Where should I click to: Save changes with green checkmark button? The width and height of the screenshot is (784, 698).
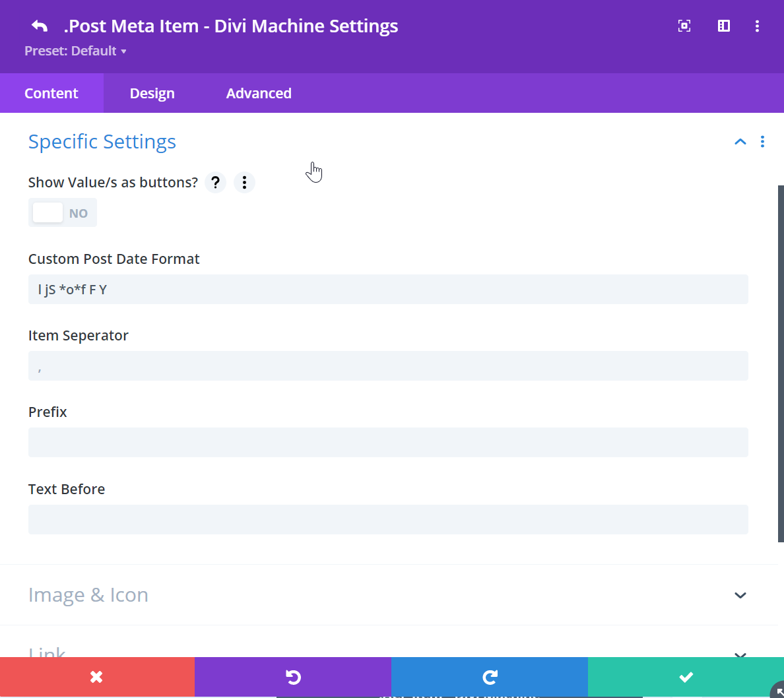(686, 677)
